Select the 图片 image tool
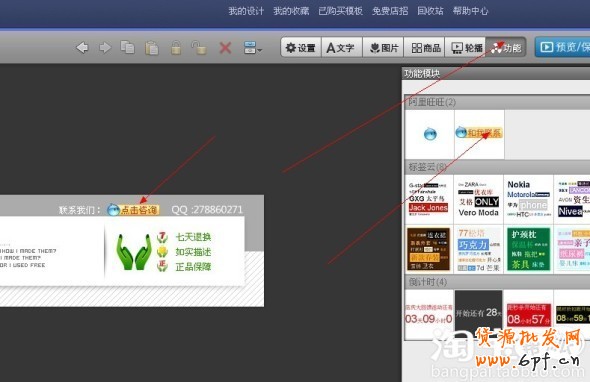590x382 pixels. click(x=383, y=47)
